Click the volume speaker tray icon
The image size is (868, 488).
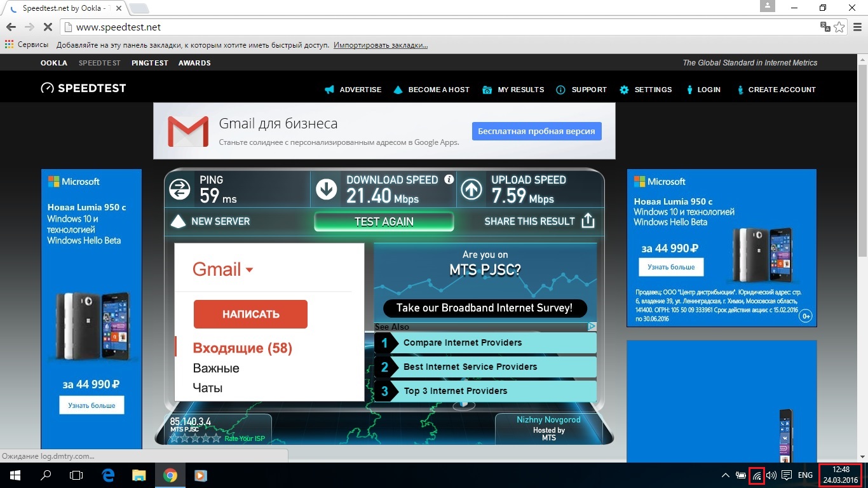pyautogui.click(x=771, y=475)
